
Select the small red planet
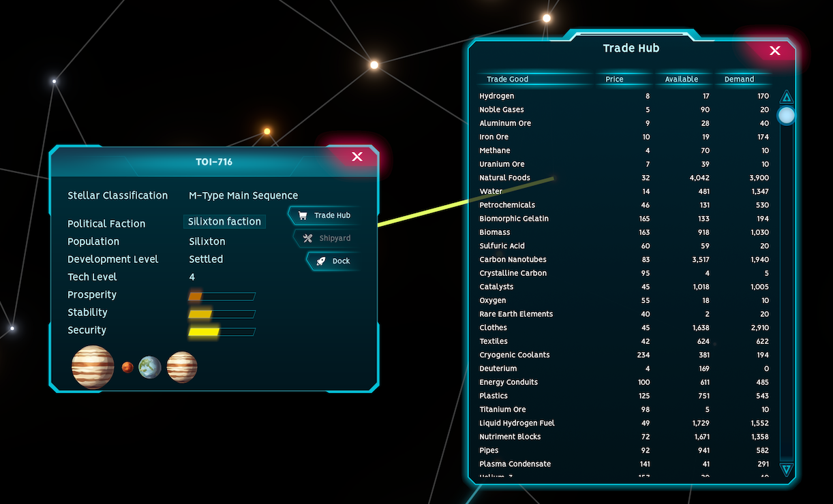tap(127, 367)
